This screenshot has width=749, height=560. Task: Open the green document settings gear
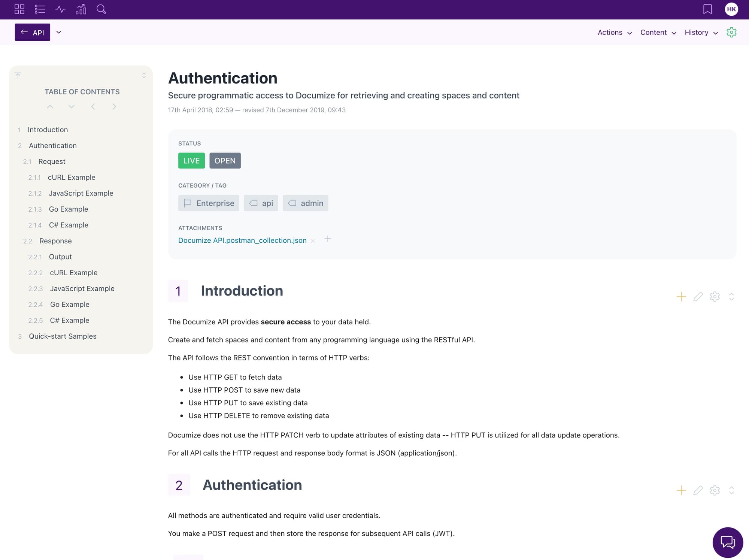coord(731,32)
